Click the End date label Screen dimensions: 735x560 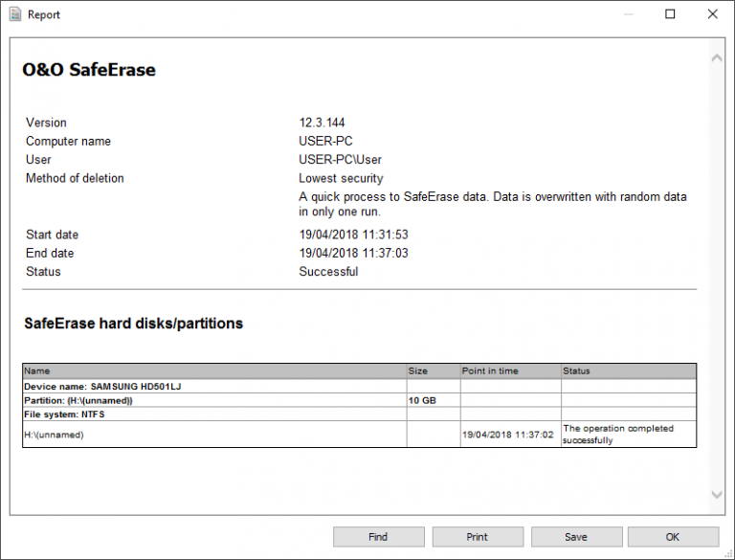tap(50, 254)
